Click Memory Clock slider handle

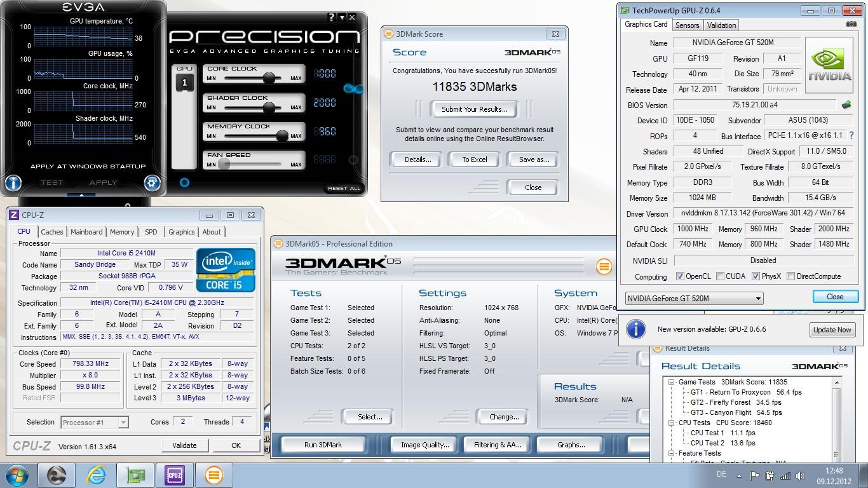[x=283, y=135]
